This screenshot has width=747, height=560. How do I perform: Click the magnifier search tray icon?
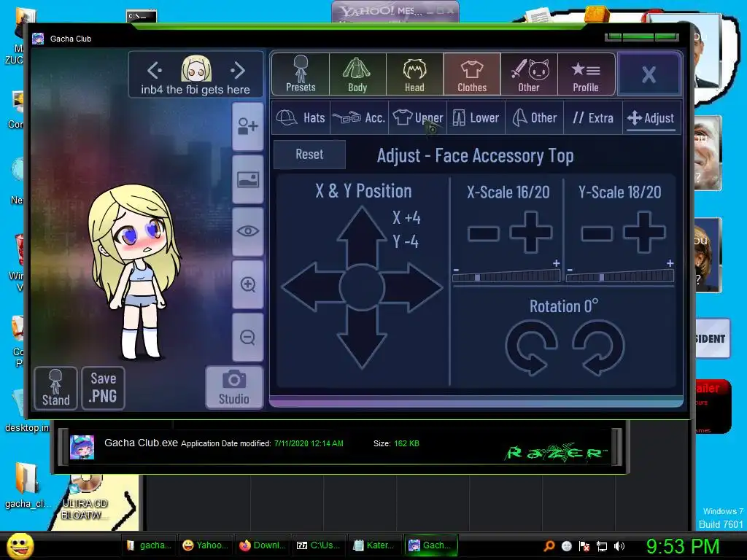coord(549,546)
